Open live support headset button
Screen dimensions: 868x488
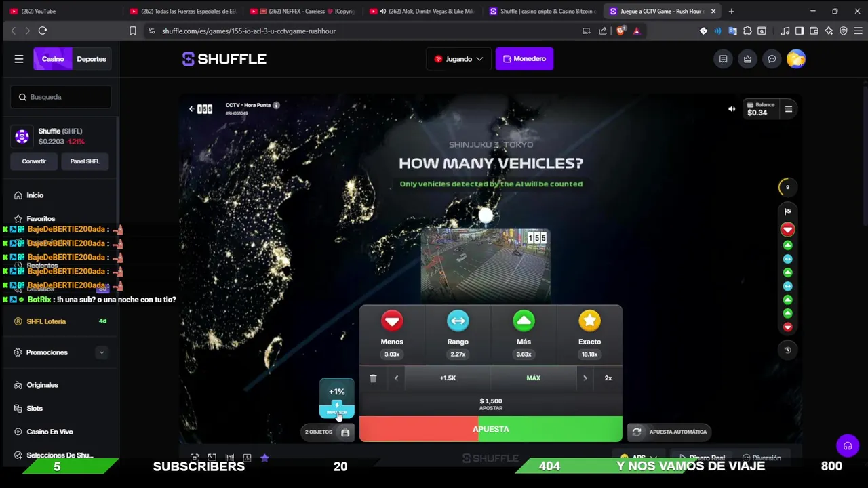848,446
